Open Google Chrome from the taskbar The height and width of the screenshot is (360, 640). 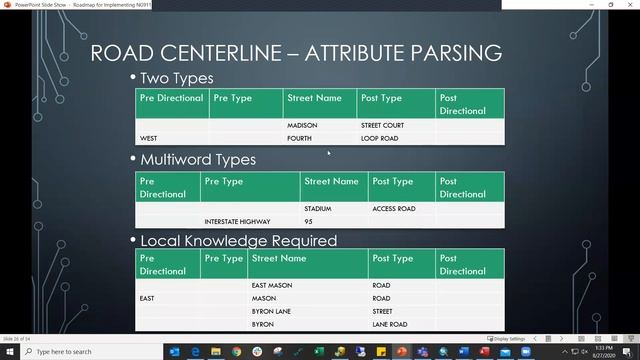click(237, 351)
